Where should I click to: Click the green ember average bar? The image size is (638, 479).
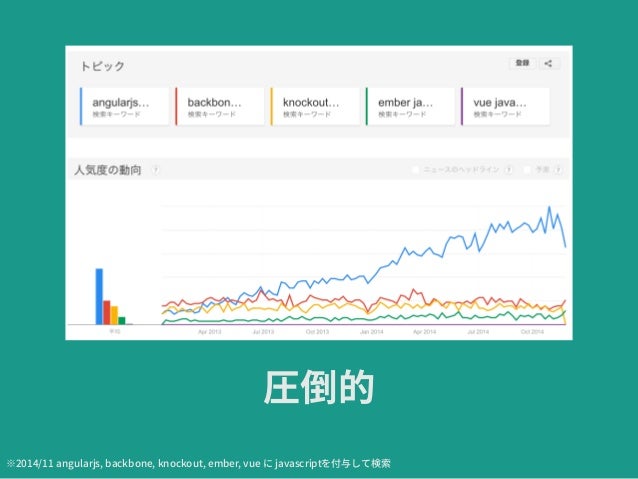(x=122, y=321)
